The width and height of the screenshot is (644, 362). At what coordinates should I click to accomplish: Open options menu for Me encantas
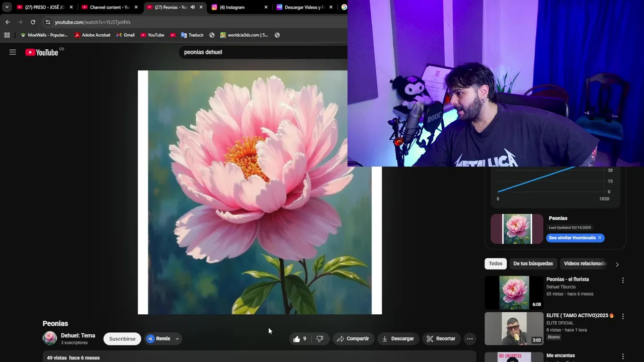[623, 356]
